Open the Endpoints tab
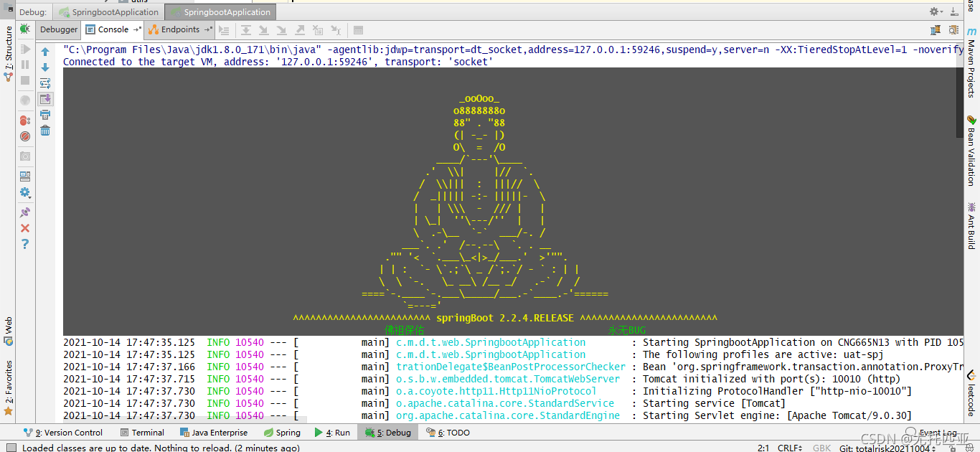The width and height of the screenshot is (980, 452). pos(180,29)
